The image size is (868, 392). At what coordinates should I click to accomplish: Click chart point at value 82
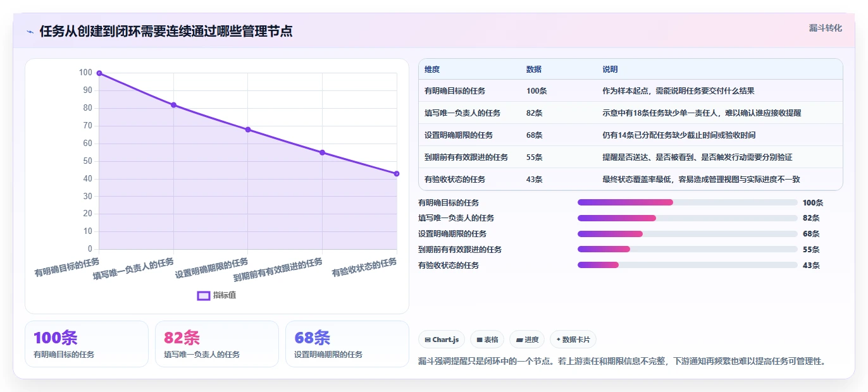click(x=173, y=105)
